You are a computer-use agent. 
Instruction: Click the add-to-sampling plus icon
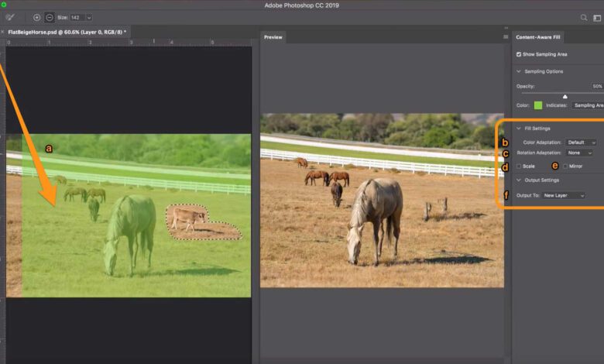36,17
